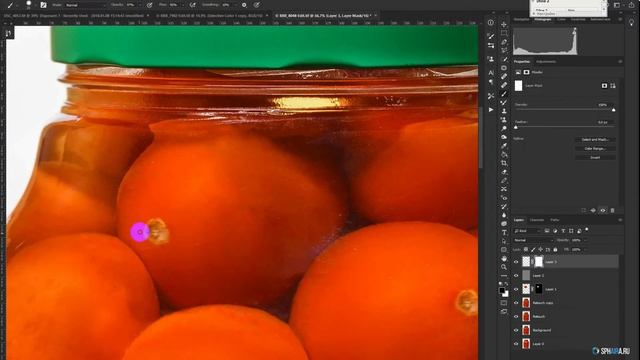Open Layers panel menu

click(620, 220)
